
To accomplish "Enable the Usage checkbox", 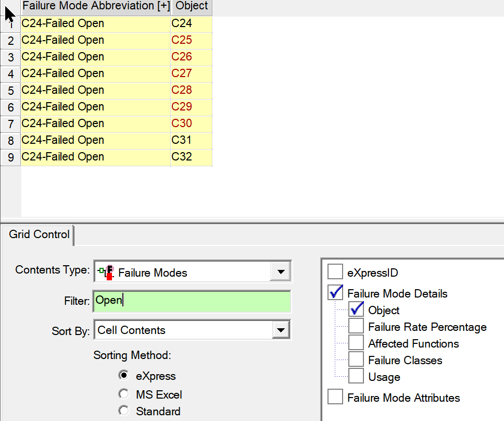I will coord(356,376).
